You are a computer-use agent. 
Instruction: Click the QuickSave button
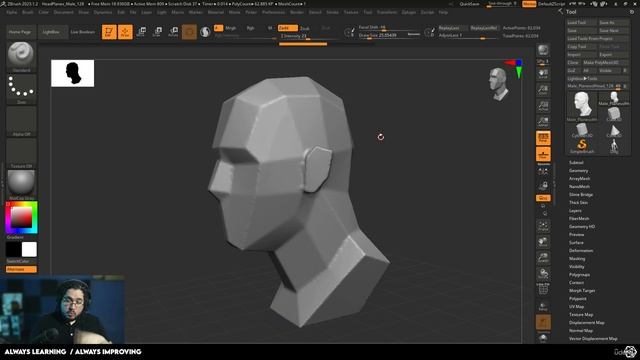[469, 4]
